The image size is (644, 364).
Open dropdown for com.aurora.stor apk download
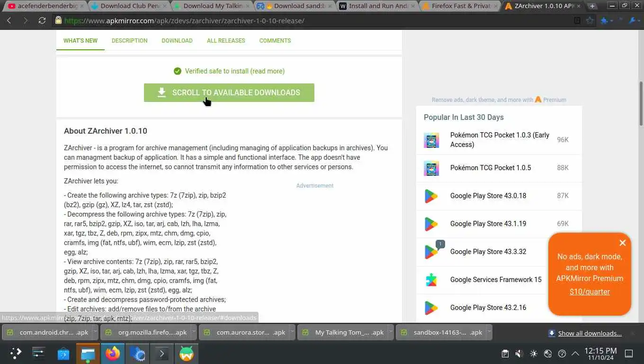coord(292,332)
